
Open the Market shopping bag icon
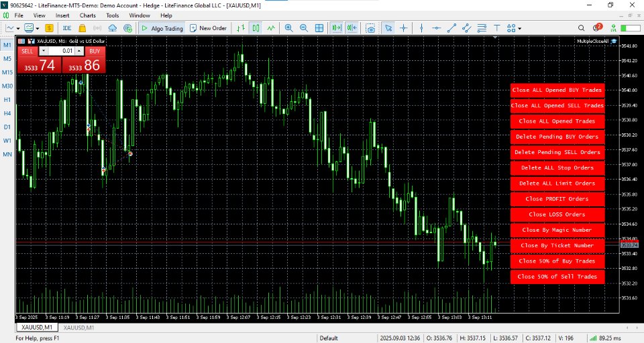(82, 28)
